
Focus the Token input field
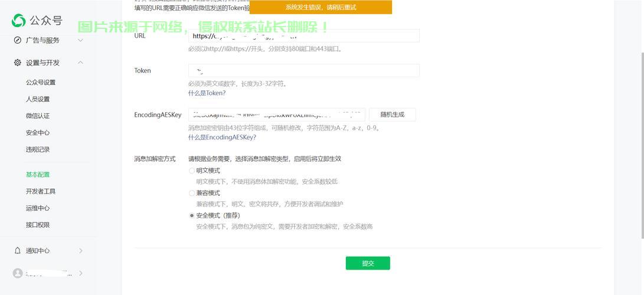[x=304, y=71]
